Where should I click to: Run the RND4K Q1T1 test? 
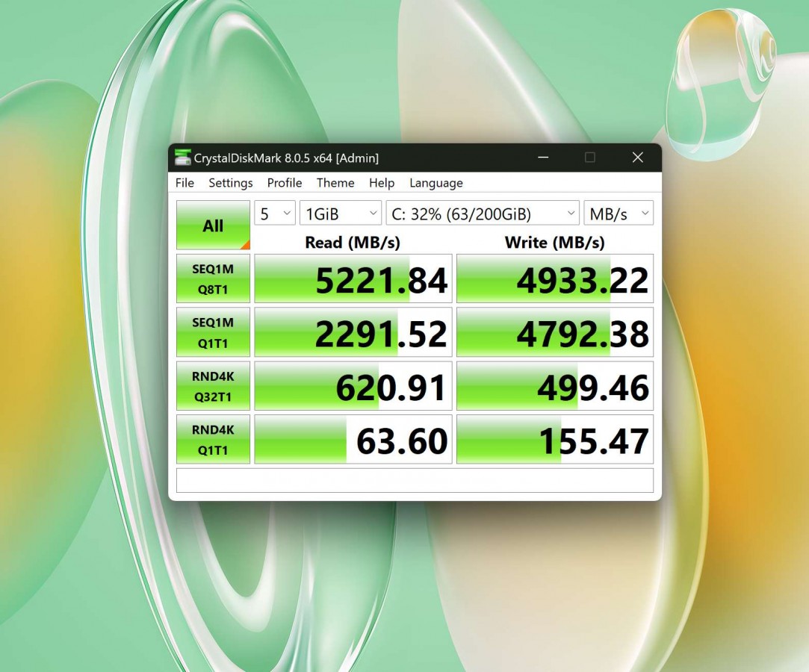pyautogui.click(x=213, y=439)
